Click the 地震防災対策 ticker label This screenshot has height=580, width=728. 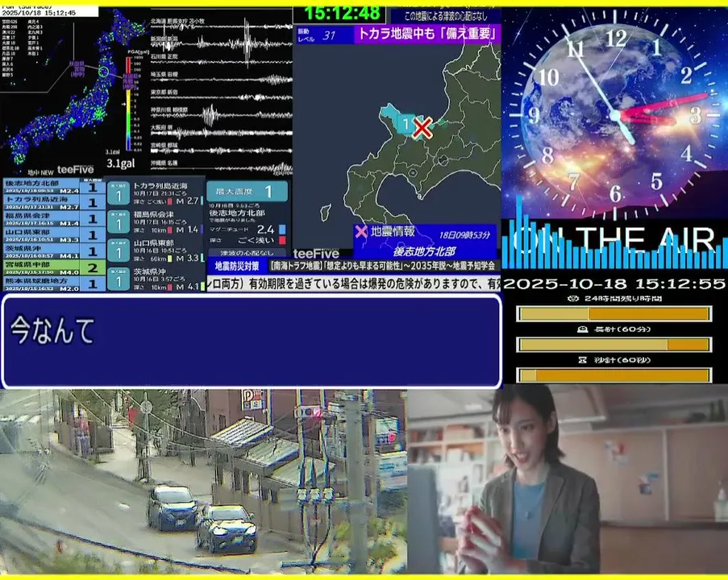237,266
